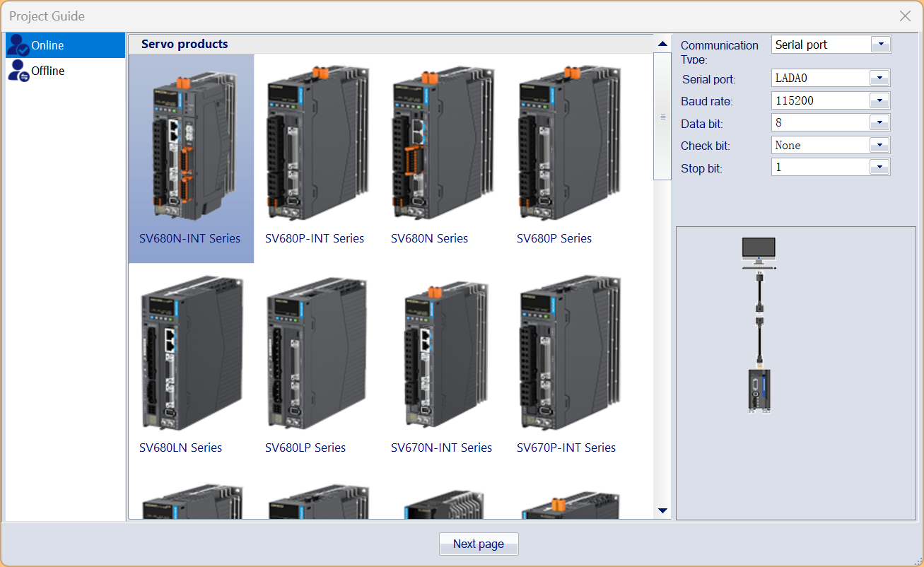Click the SV680LP Series label
The width and height of the screenshot is (924, 567).
[x=305, y=448]
